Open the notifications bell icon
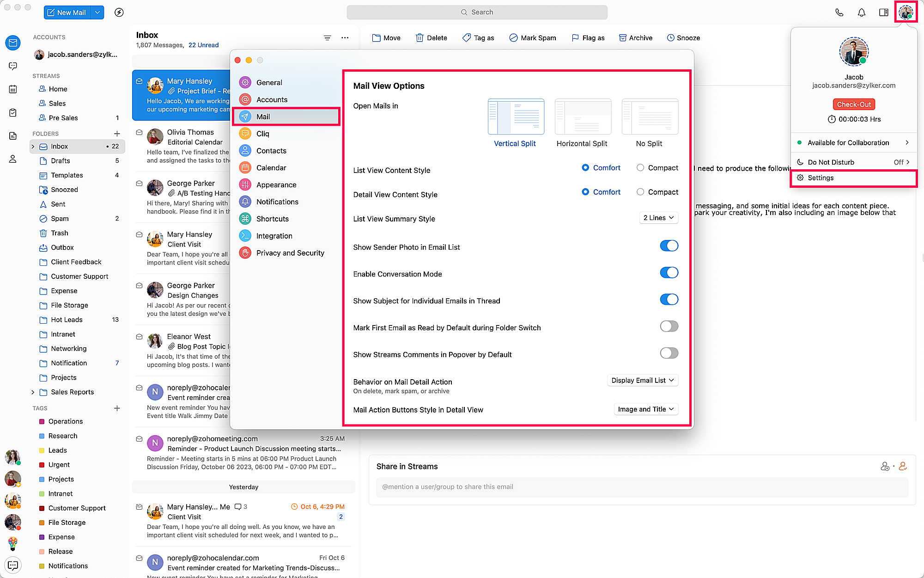 [x=861, y=12]
